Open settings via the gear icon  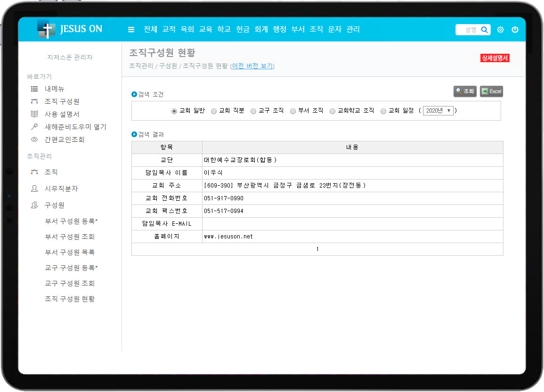[x=500, y=30]
